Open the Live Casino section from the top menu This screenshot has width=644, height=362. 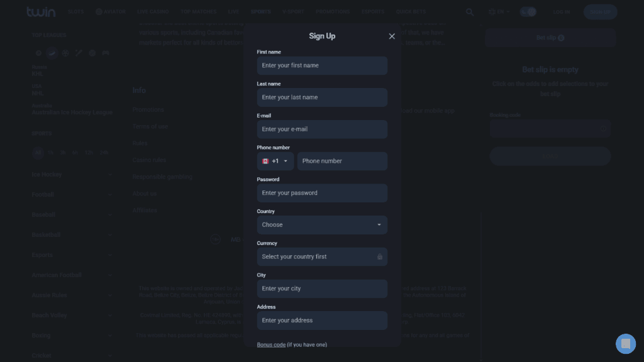click(x=153, y=11)
